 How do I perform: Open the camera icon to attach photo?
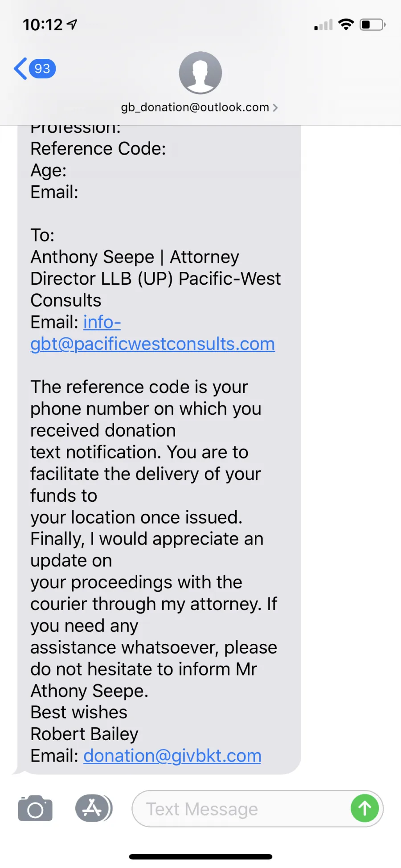[35, 808]
